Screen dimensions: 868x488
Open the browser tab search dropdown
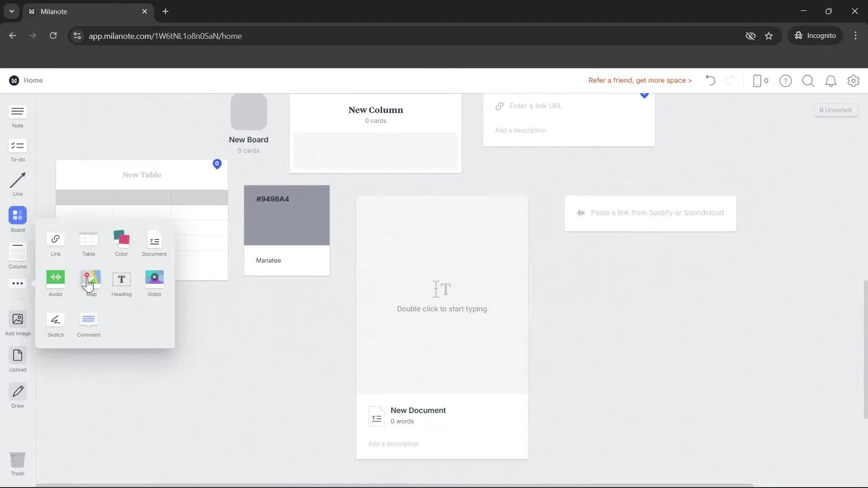click(x=11, y=11)
